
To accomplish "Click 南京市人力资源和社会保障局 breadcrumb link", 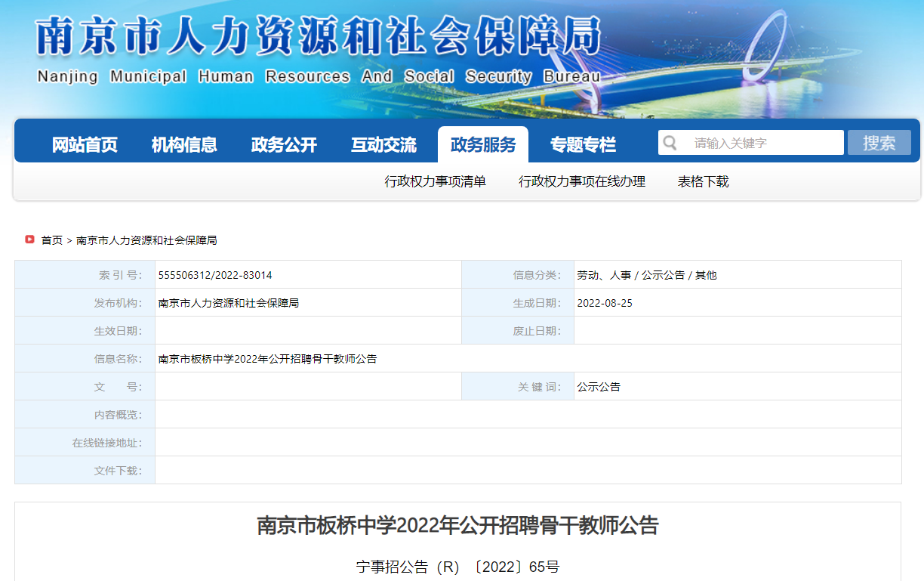I will tap(146, 240).
